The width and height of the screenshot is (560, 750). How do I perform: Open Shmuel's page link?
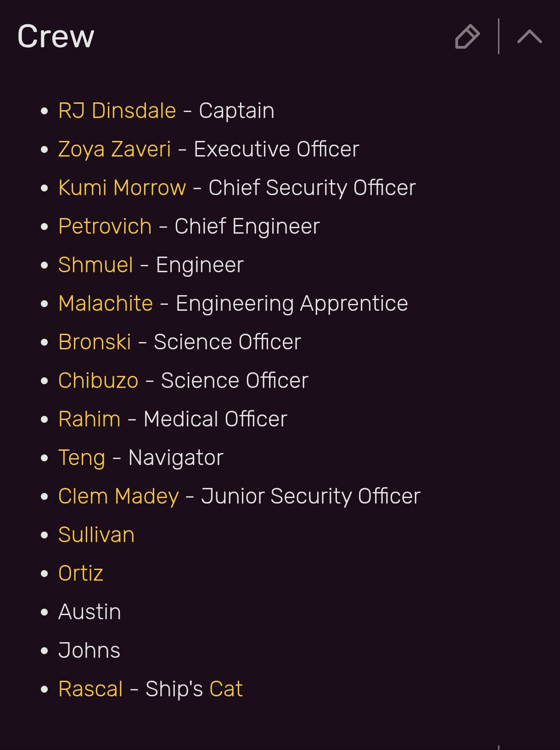96,265
